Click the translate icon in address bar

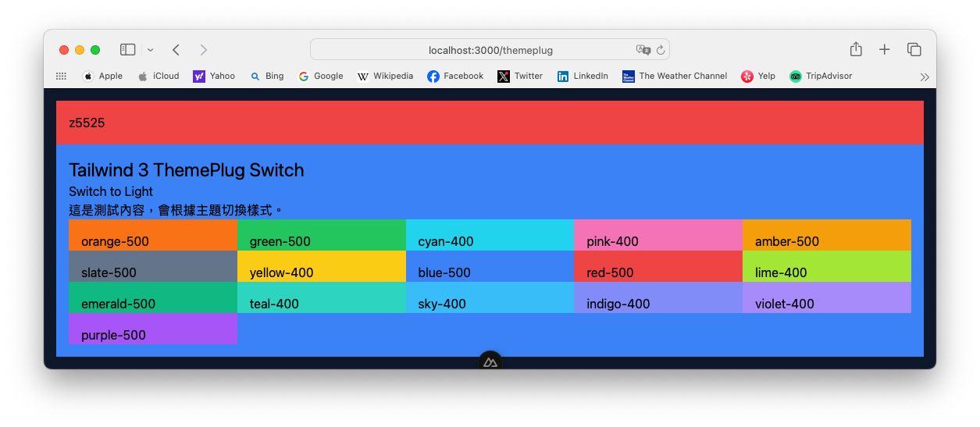coord(643,50)
